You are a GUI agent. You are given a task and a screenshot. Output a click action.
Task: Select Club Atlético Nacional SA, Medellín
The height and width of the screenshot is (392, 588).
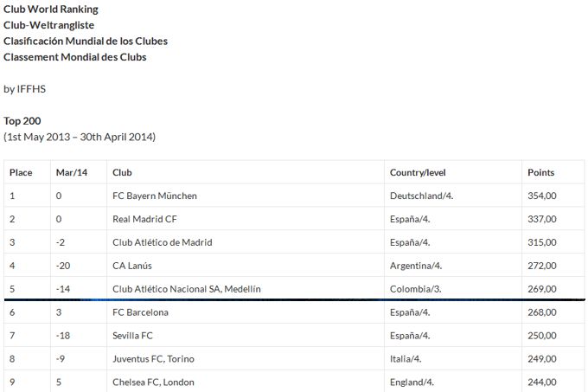point(187,289)
